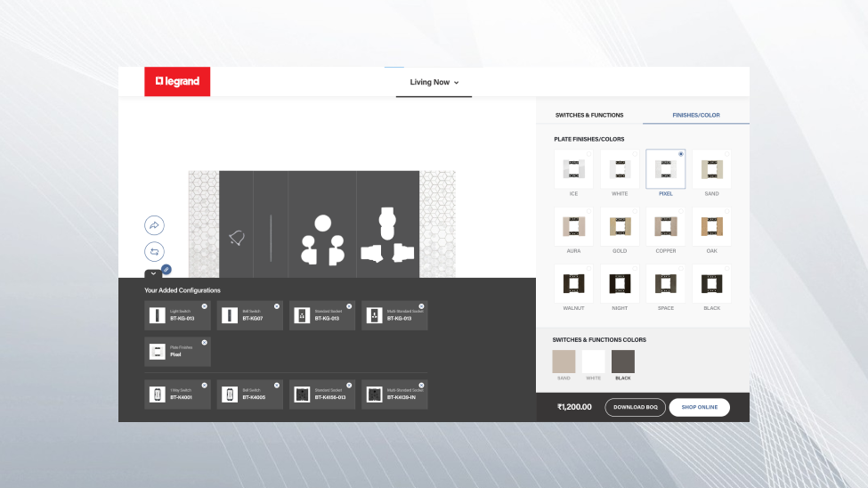The width and height of the screenshot is (868, 488).
Task: Select the Sand switch color swatch
Action: pos(564,362)
